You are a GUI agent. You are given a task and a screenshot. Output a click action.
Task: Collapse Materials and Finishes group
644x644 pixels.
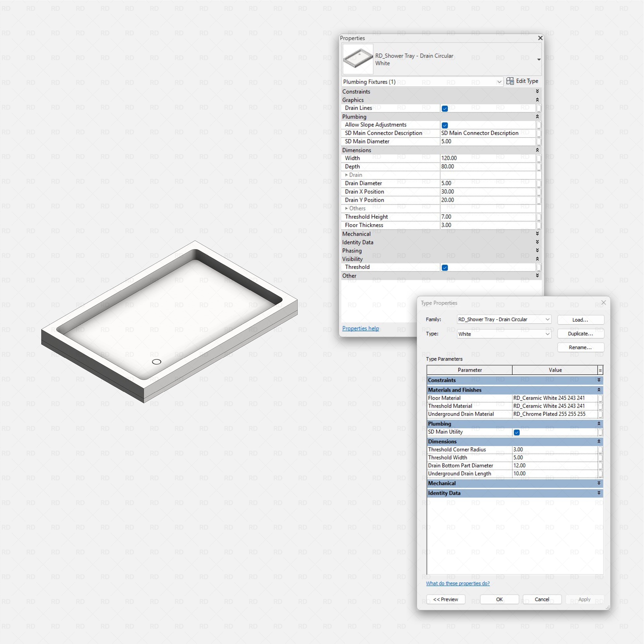599,390
